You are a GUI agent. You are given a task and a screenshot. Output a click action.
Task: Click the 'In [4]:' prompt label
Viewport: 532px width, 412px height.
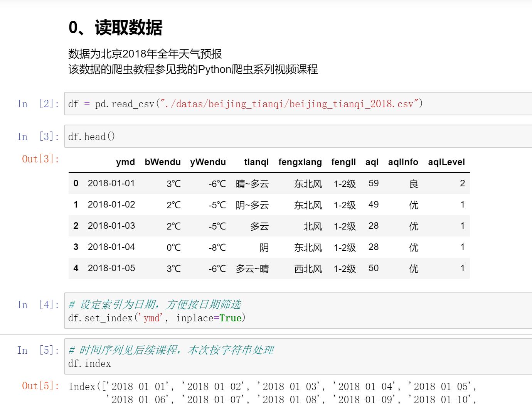[38, 305]
